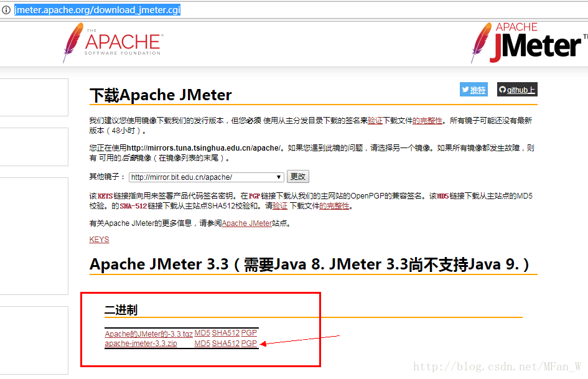
Task: Open the mirror selection dropdown
Action: (206, 177)
